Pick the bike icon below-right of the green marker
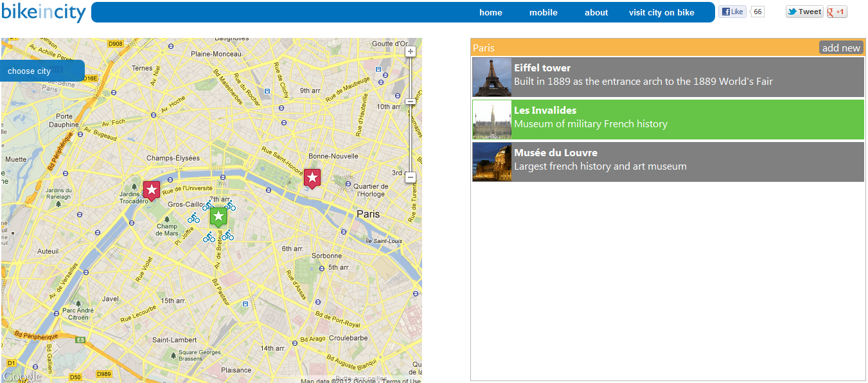Image resolution: width=868 pixels, height=383 pixels. click(x=227, y=236)
